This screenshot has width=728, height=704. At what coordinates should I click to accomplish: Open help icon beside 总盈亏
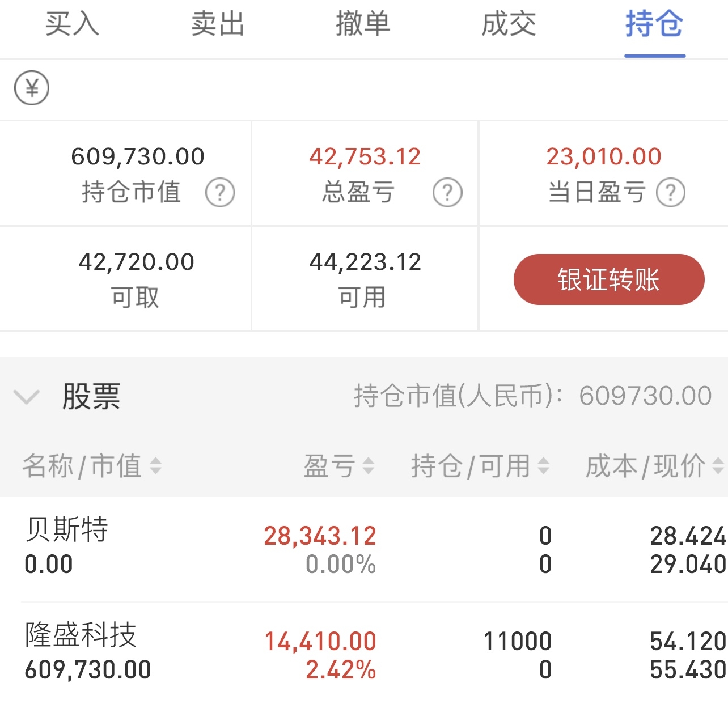(x=447, y=192)
